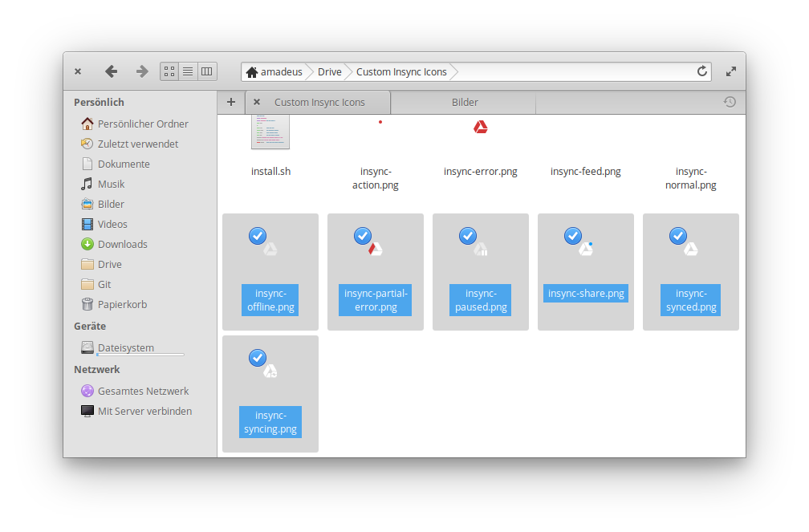Go back with the left arrow button
Viewport: 809px width, 532px height.
coord(111,71)
